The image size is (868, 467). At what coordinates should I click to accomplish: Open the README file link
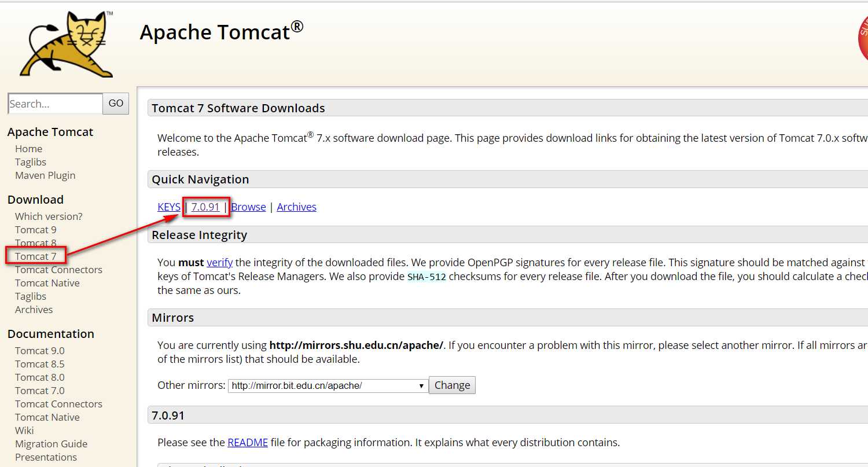point(248,442)
